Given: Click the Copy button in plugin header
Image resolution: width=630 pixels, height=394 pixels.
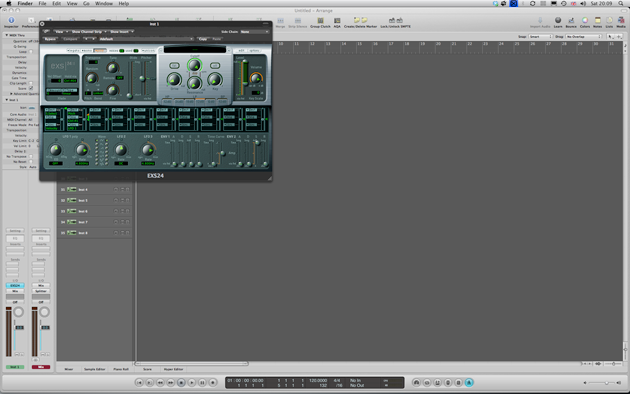Looking at the screenshot, I should pos(203,39).
